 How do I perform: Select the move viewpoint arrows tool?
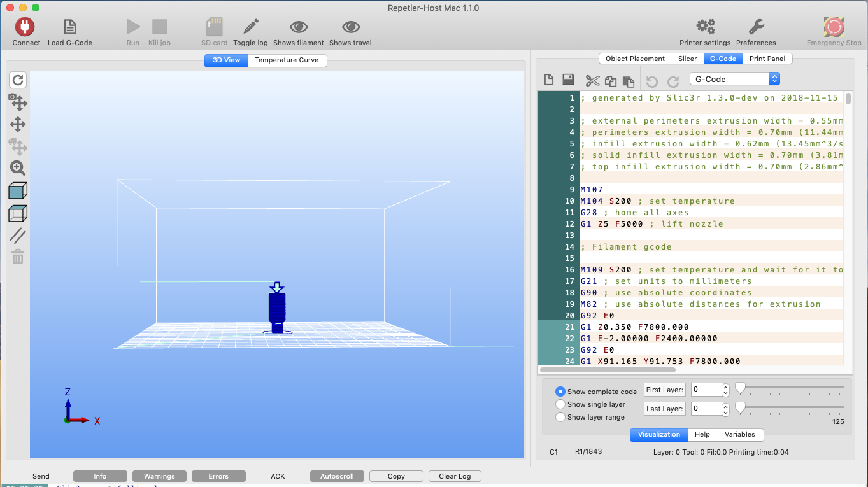pyautogui.click(x=18, y=124)
